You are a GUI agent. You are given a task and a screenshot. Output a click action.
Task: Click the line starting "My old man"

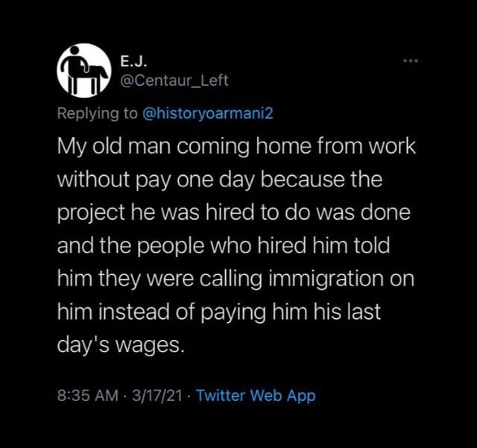236,145
